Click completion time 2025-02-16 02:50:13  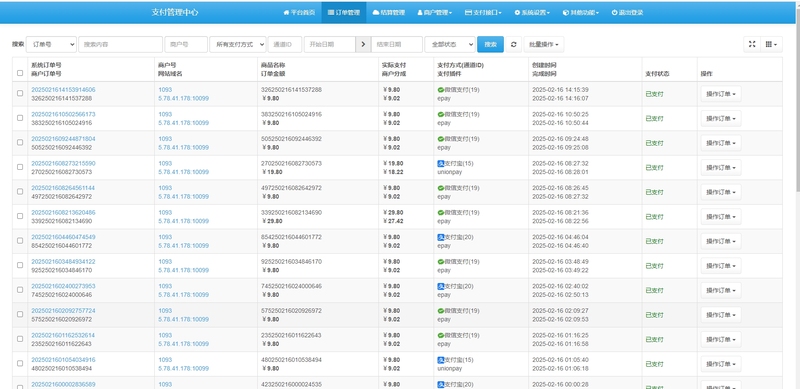560,295
